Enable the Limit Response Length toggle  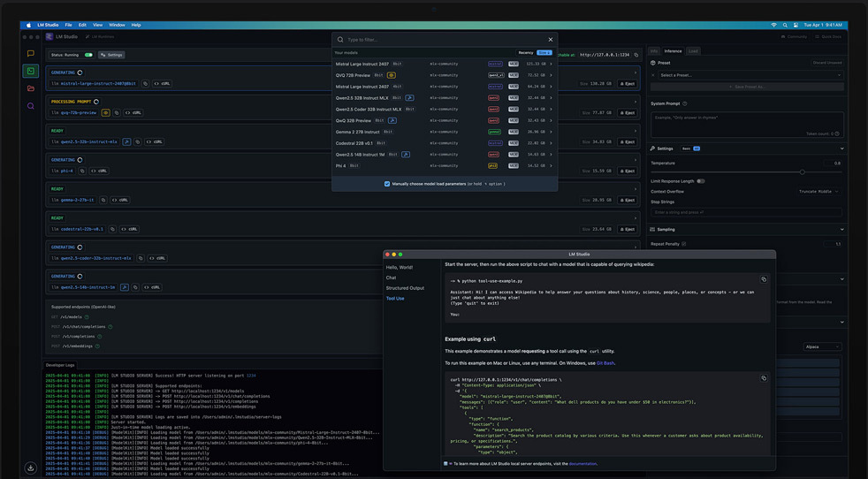700,181
